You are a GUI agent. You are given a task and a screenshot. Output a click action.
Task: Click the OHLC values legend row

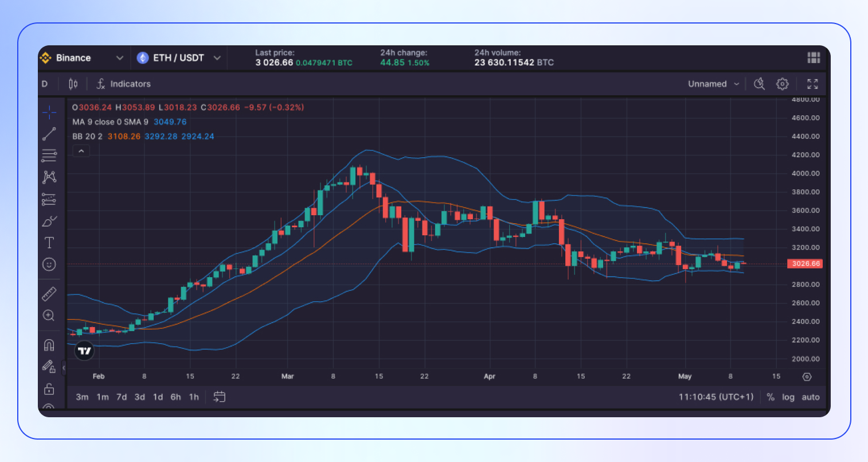tap(188, 107)
